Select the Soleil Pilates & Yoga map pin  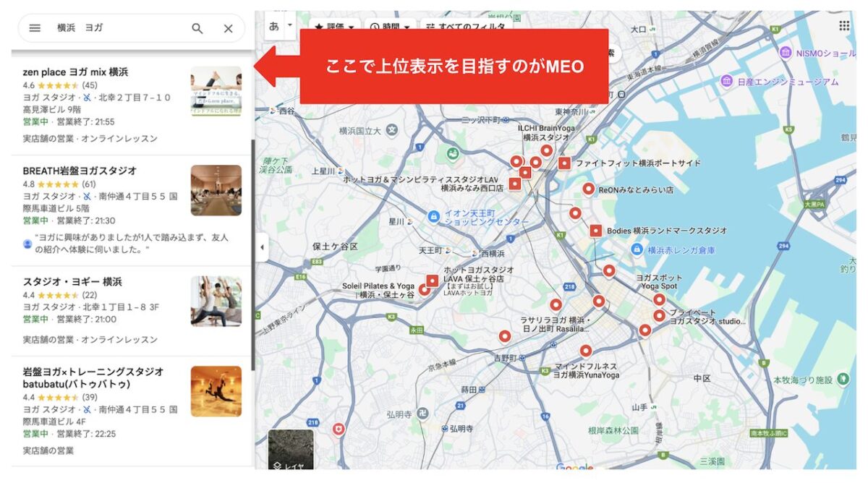(x=423, y=289)
